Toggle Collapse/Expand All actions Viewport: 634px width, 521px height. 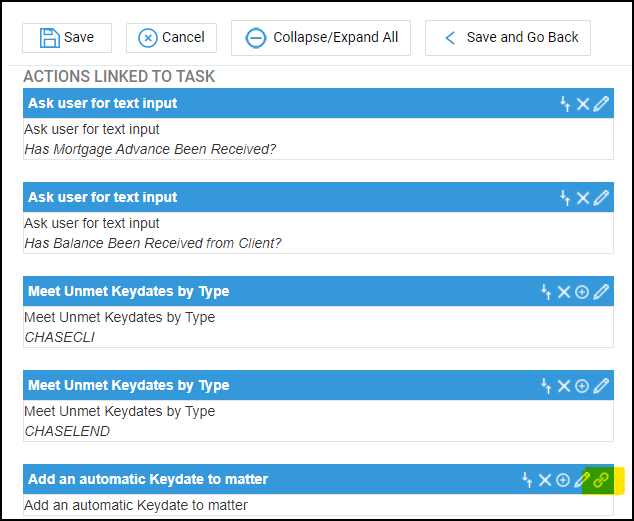click(321, 38)
